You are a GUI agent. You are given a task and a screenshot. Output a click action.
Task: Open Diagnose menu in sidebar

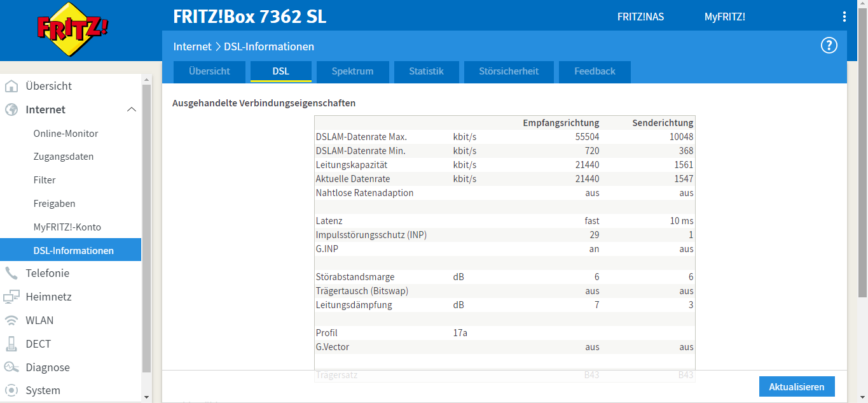(x=48, y=367)
